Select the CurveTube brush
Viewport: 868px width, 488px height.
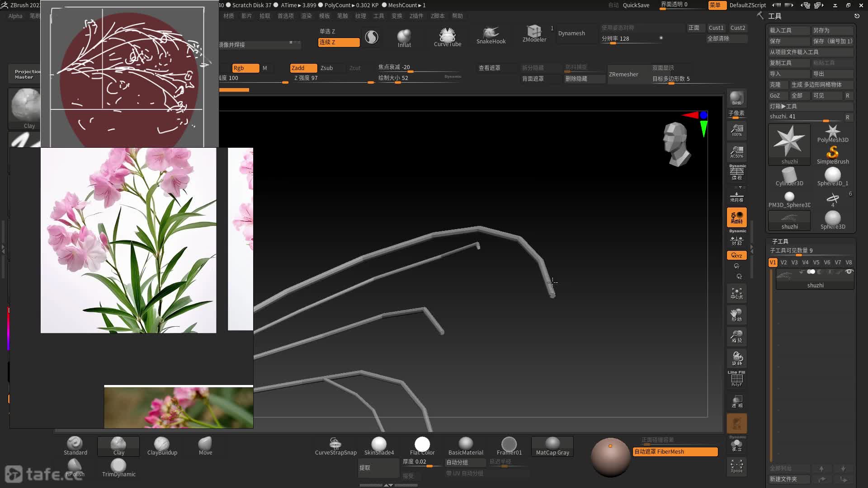(447, 37)
